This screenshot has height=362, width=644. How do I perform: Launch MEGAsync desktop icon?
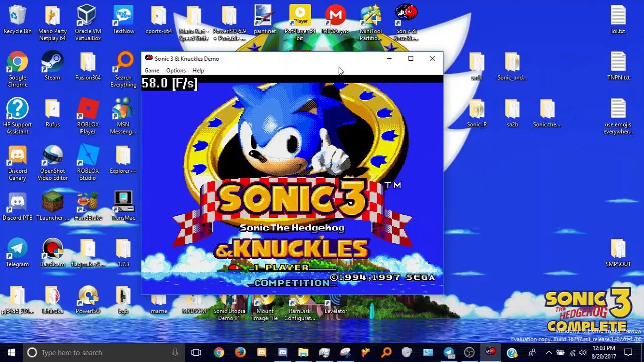point(335,20)
